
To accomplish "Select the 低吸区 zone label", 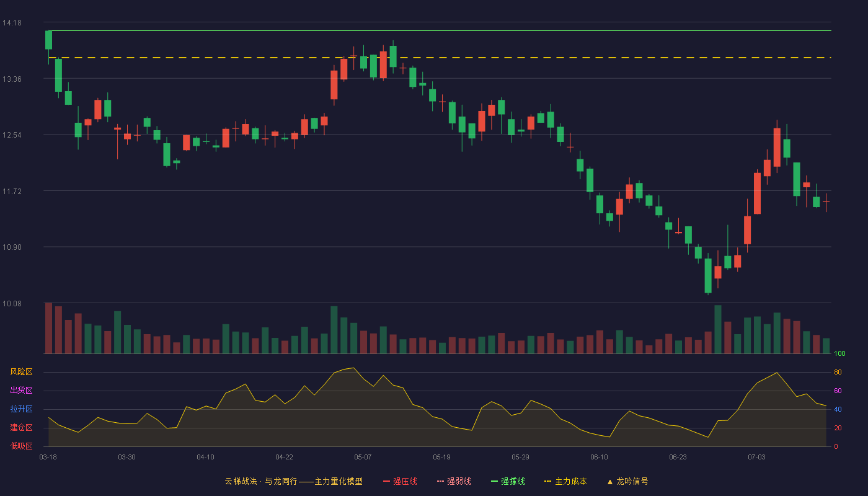I will coord(21,446).
